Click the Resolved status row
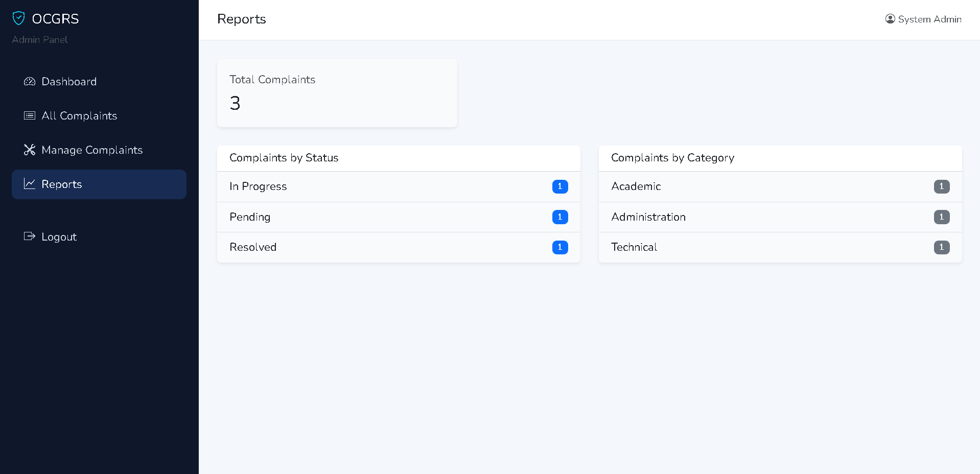This screenshot has width=980, height=474. [399, 247]
